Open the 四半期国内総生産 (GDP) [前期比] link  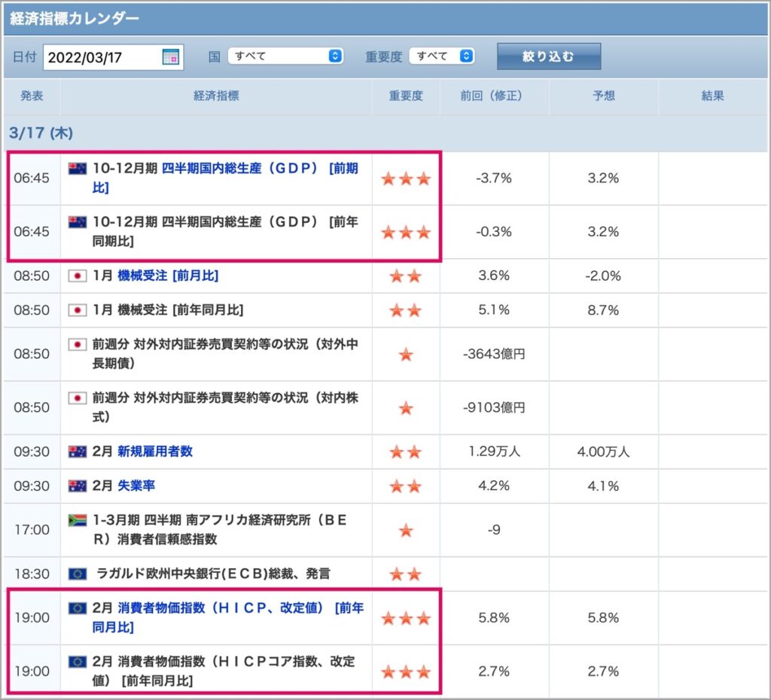[x=225, y=178]
